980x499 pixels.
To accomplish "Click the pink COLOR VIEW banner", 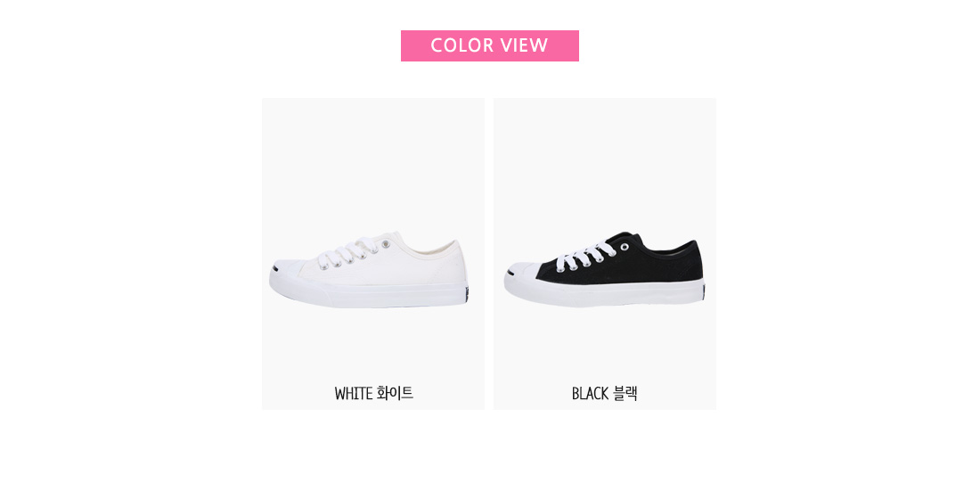I will click(489, 45).
